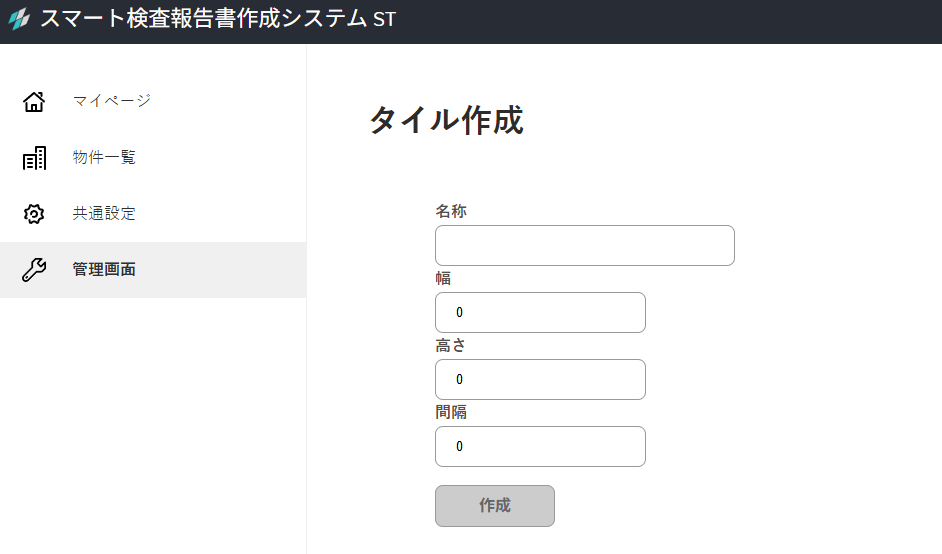Click the 高さ field label
The height and width of the screenshot is (554, 942).
pos(451,345)
